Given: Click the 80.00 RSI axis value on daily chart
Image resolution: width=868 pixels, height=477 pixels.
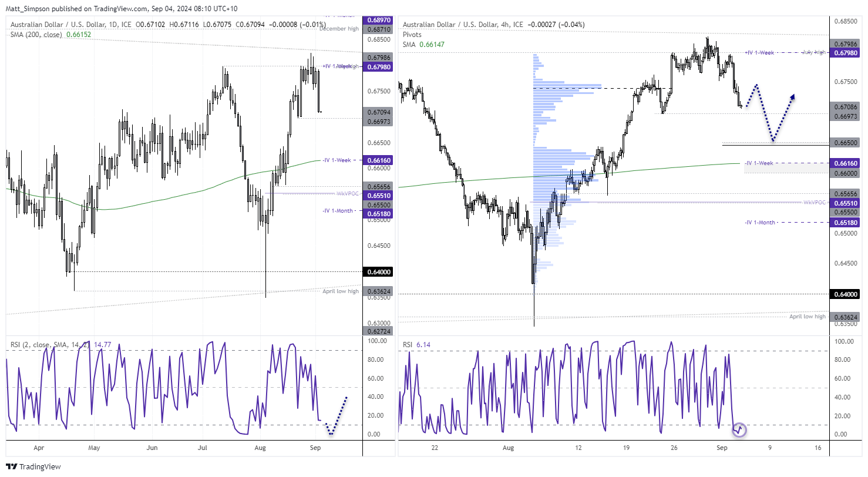Looking at the screenshot, I should pyautogui.click(x=376, y=360).
